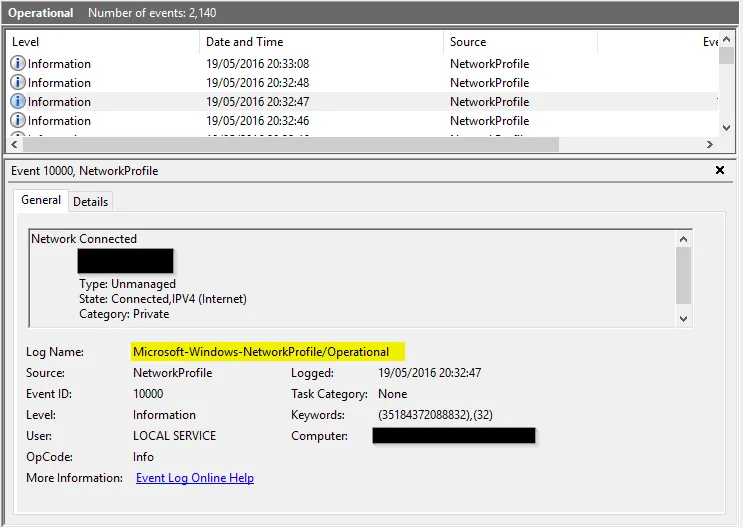Click Task Category value None

pyautogui.click(x=392, y=394)
